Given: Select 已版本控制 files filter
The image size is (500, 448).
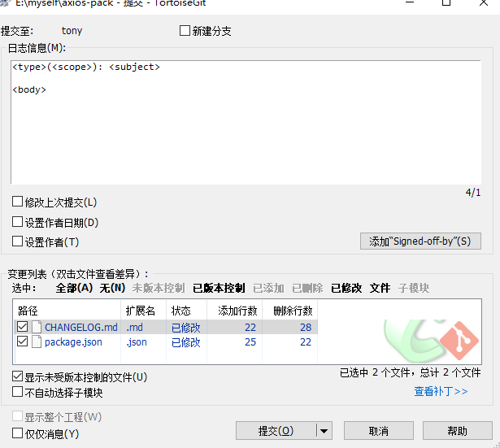Looking at the screenshot, I should tap(219, 288).
